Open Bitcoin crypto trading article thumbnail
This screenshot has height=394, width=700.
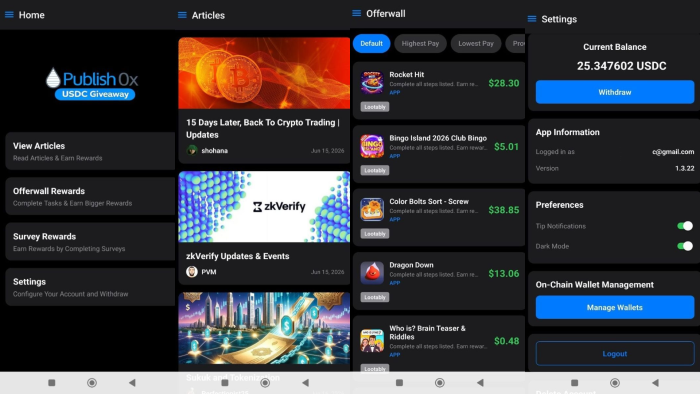[x=264, y=73]
